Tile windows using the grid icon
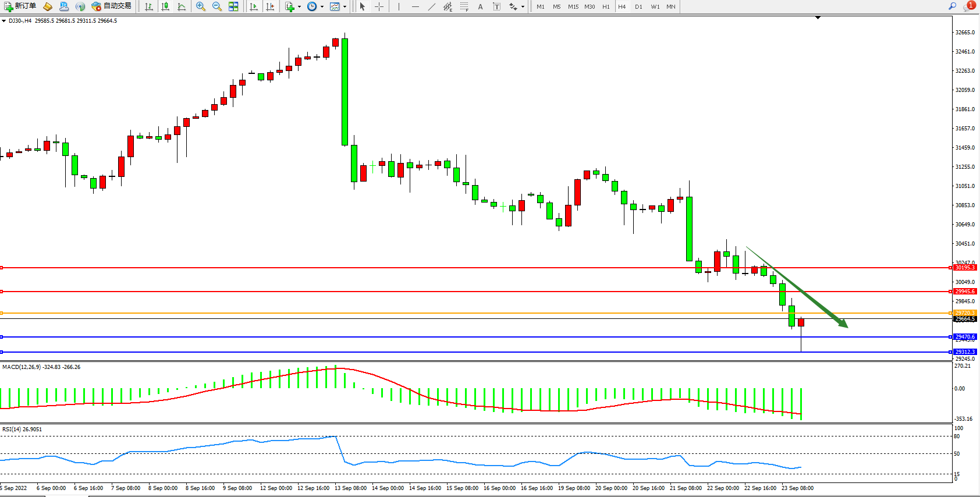Viewport: 980px width, 497px height. pyautogui.click(x=233, y=6)
